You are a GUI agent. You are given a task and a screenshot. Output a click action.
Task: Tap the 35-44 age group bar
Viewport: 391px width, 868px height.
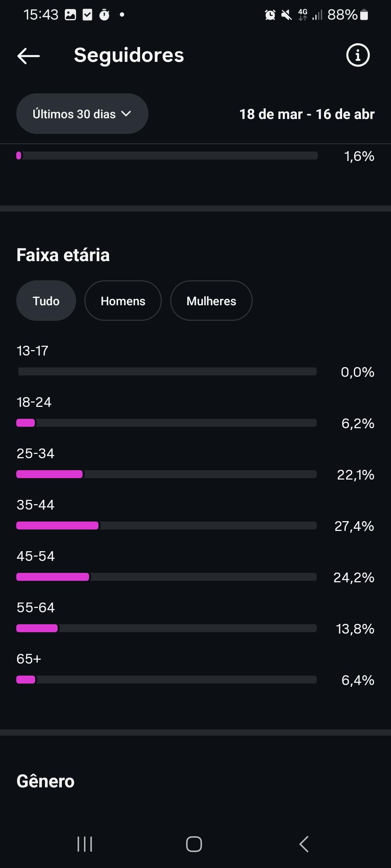point(167,526)
